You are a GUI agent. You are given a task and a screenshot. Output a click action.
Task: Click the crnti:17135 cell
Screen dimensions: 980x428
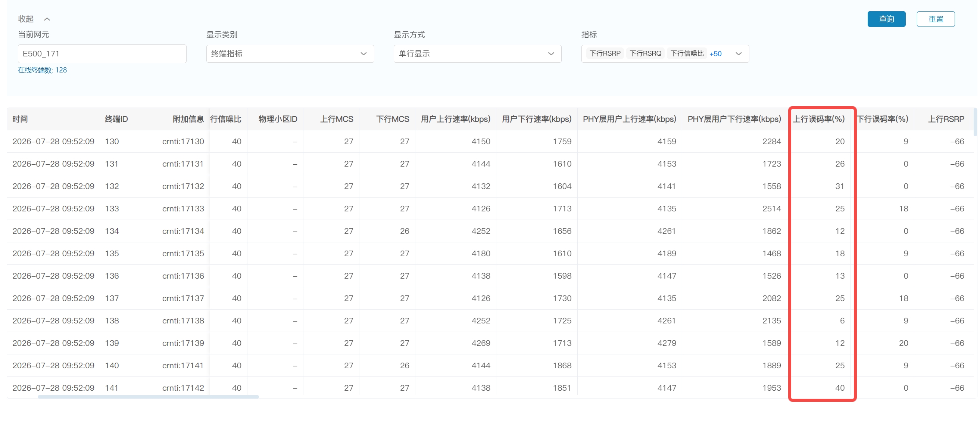tap(183, 254)
